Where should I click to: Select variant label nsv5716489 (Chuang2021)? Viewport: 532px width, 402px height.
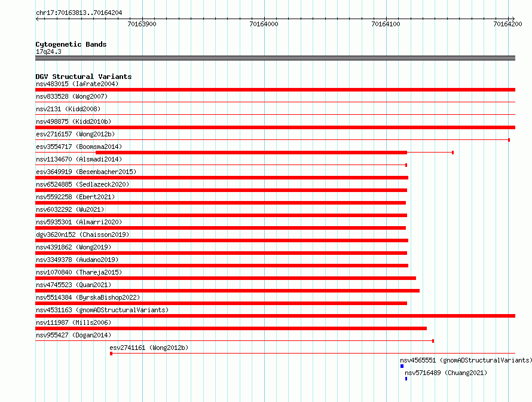pos(446,373)
